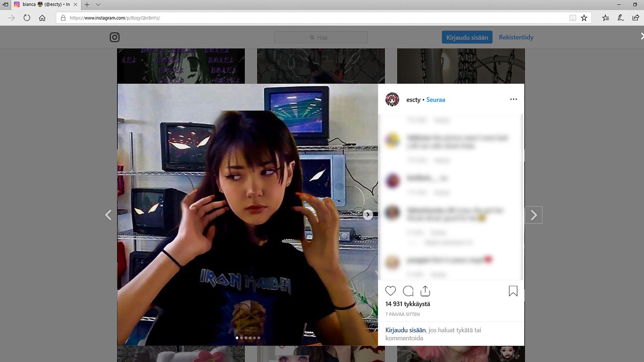Click the 14 931 tykkäystä count
The image size is (644, 362).
point(408,304)
